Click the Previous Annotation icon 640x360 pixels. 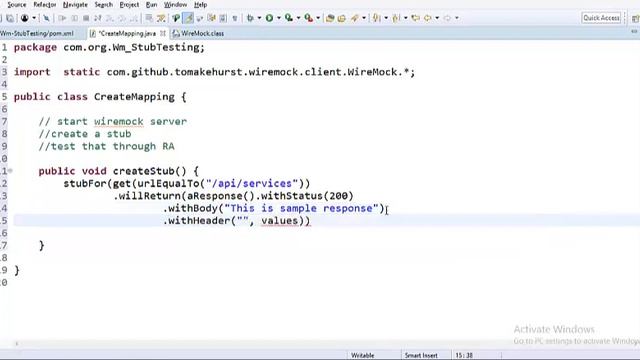(x=396, y=18)
